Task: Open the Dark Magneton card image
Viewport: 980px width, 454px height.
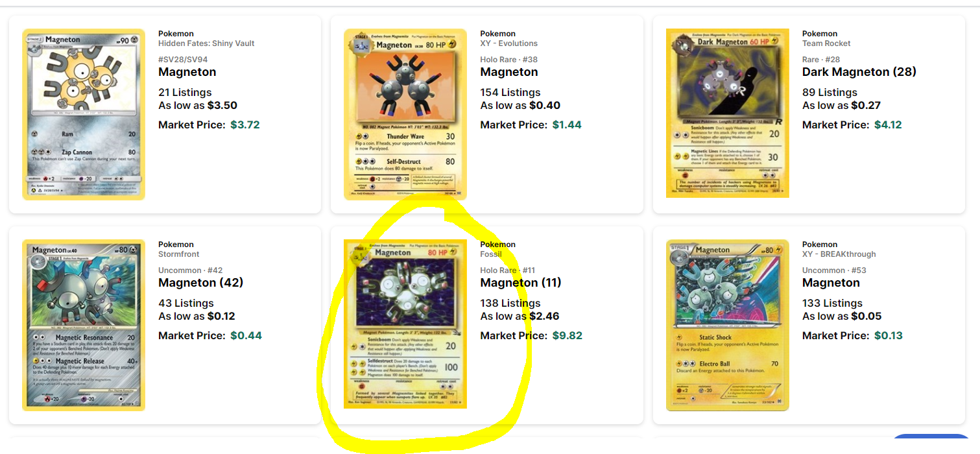Action: pyautogui.click(x=727, y=113)
